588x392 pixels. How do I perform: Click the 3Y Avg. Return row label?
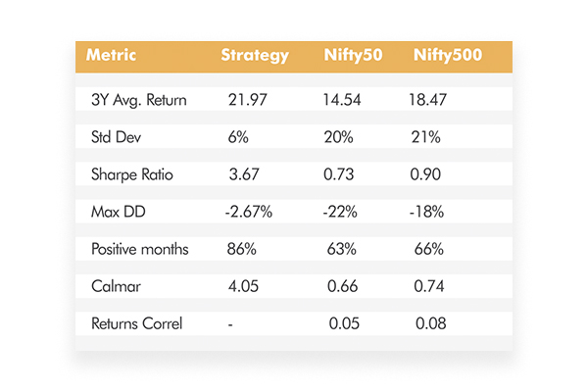click(x=137, y=100)
